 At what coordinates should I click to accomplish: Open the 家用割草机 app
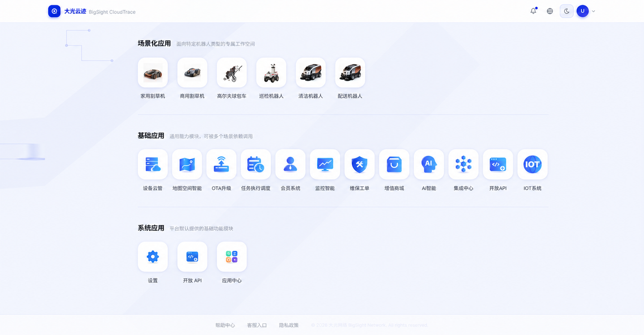(153, 72)
